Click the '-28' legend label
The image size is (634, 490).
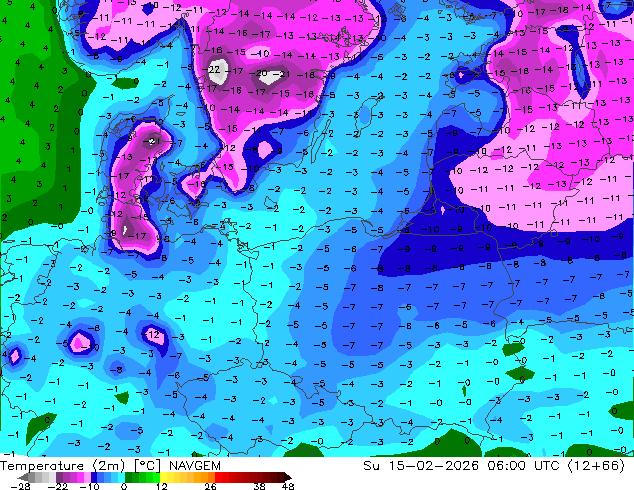21,486
